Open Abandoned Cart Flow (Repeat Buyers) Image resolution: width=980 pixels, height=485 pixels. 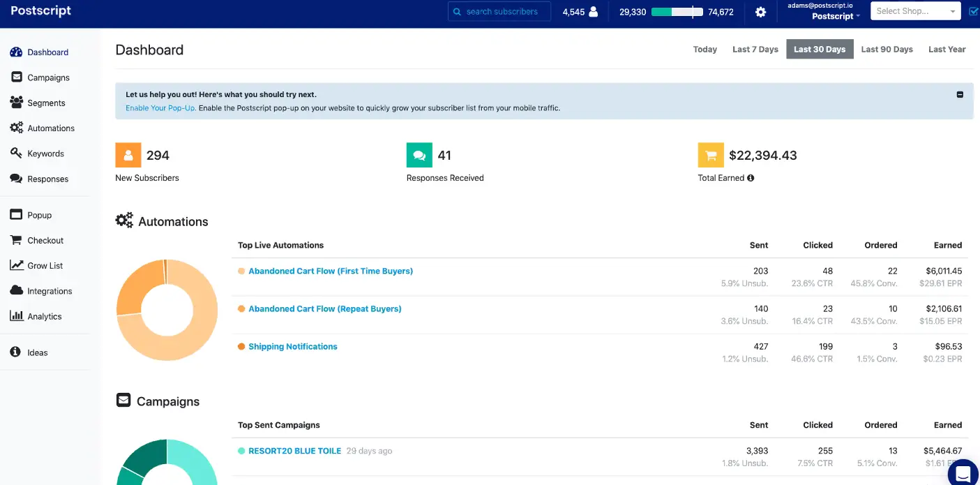click(x=325, y=308)
